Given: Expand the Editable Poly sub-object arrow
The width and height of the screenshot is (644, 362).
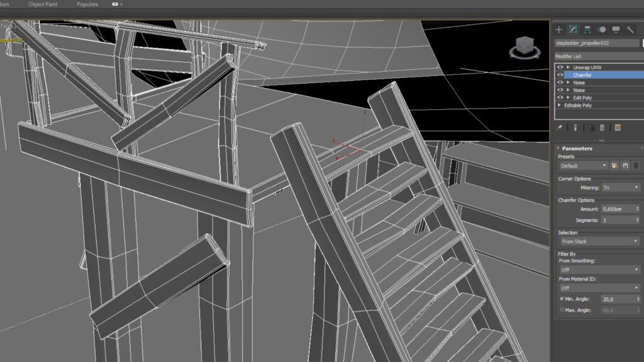Looking at the screenshot, I should coord(559,105).
